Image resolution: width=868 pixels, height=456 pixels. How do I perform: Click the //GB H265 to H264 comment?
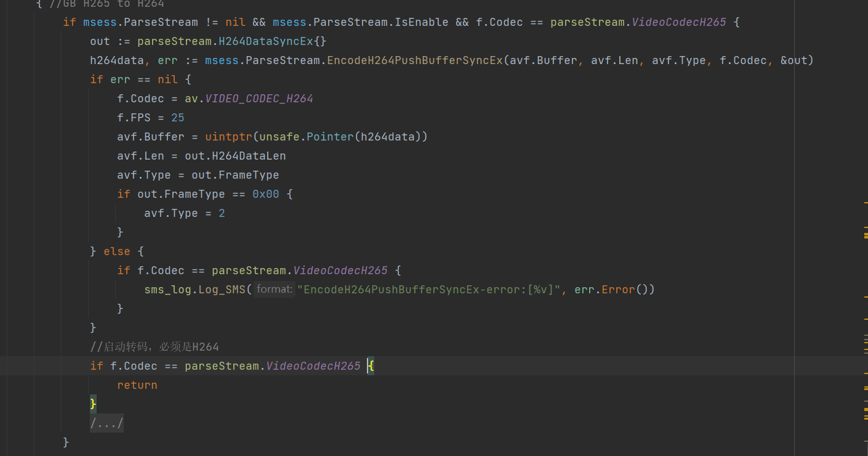pyautogui.click(x=106, y=4)
